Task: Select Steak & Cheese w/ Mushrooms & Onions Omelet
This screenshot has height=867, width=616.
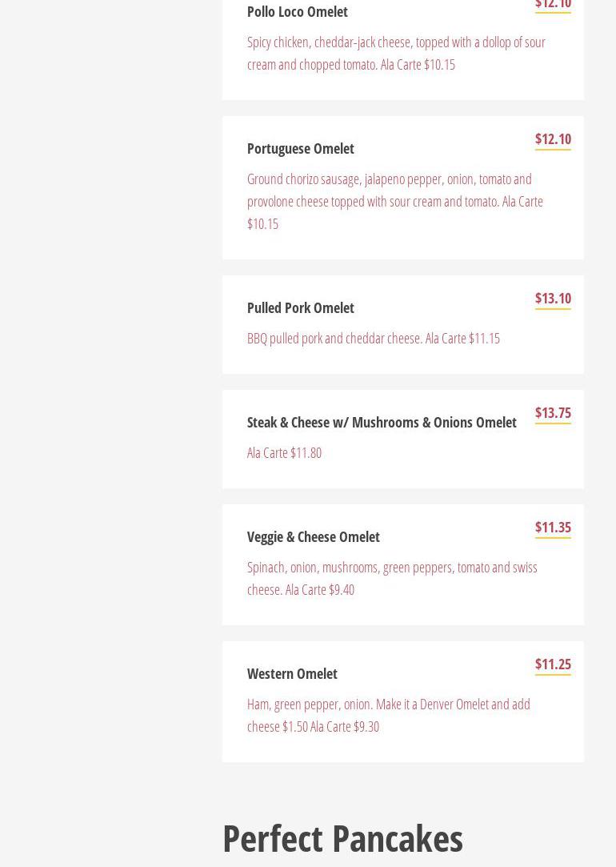Action: coord(382,423)
